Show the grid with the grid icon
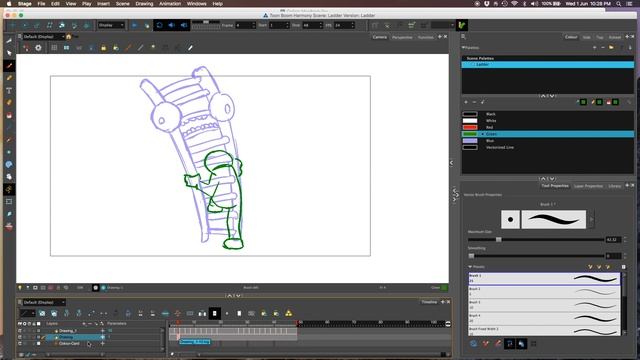 point(54,48)
